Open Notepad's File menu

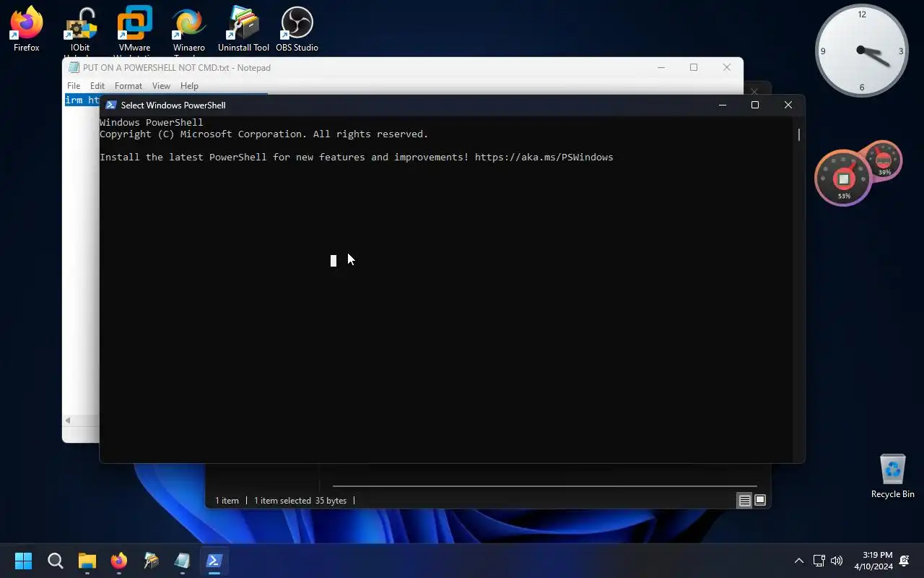(x=74, y=86)
